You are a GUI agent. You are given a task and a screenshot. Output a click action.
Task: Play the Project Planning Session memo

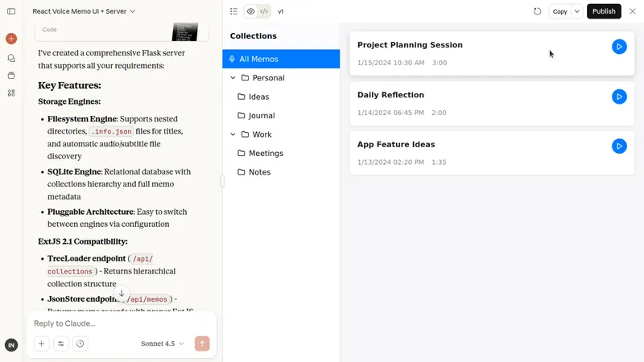[x=618, y=47]
